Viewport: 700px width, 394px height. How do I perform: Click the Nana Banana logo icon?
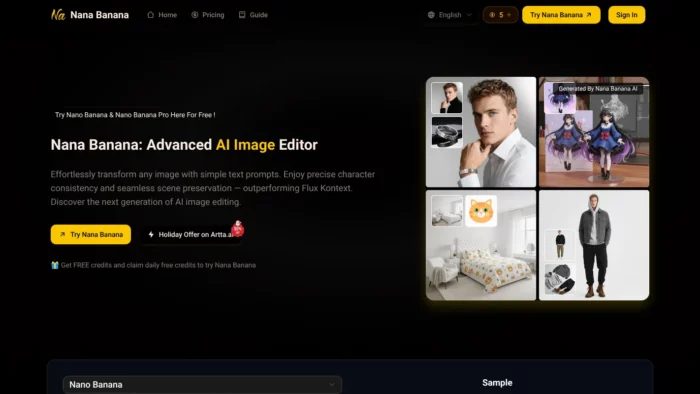coord(58,15)
